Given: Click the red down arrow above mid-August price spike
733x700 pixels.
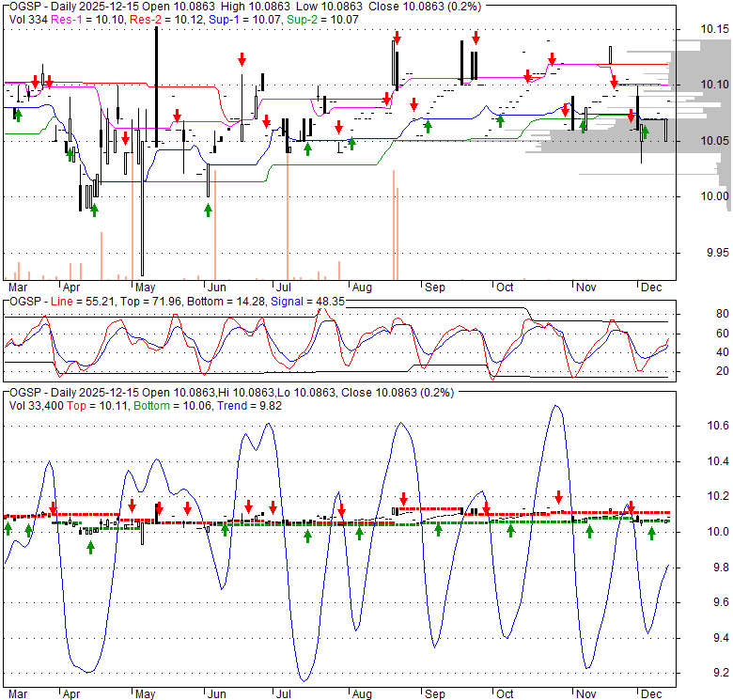Looking at the screenshot, I should [x=398, y=38].
